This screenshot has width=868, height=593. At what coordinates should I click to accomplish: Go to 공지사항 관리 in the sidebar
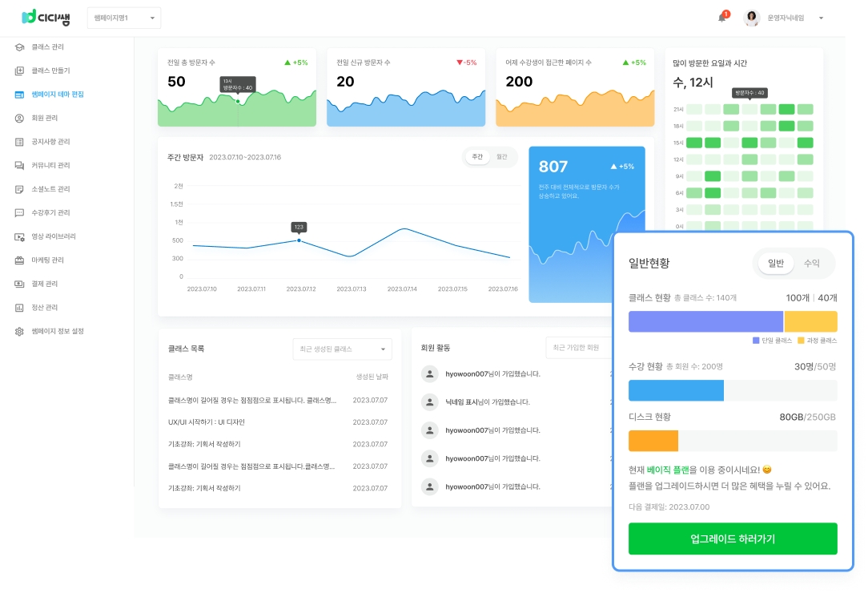[x=50, y=142]
